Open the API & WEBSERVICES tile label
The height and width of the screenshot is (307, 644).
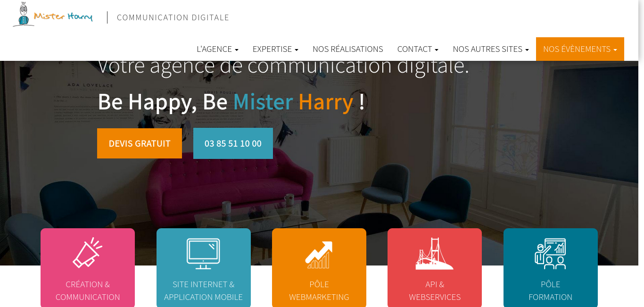tap(435, 290)
